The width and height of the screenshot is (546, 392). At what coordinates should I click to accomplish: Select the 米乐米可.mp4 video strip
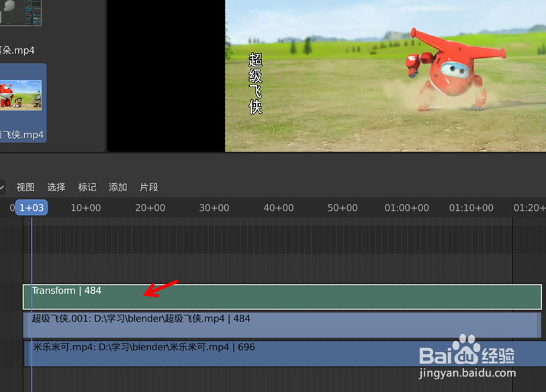coord(285,354)
